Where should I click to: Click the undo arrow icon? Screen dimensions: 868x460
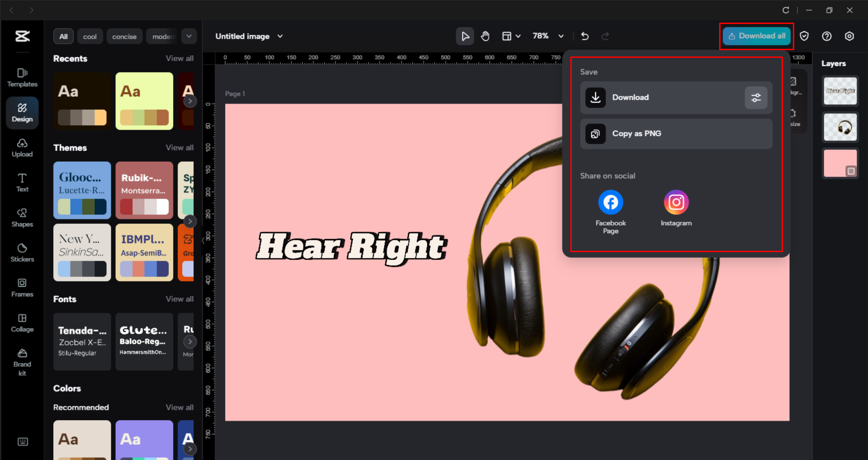pyautogui.click(x=584, y=36)
